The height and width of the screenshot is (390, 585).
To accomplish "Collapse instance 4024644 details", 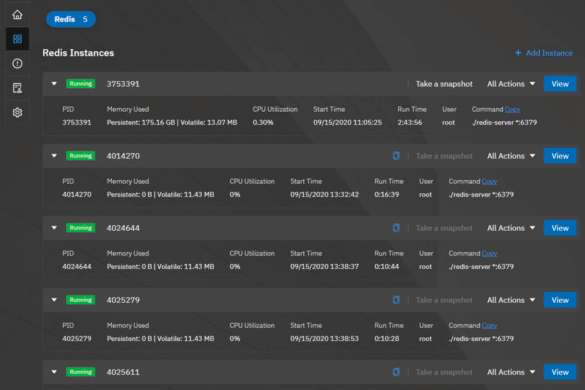I will [x=54, y=228].
